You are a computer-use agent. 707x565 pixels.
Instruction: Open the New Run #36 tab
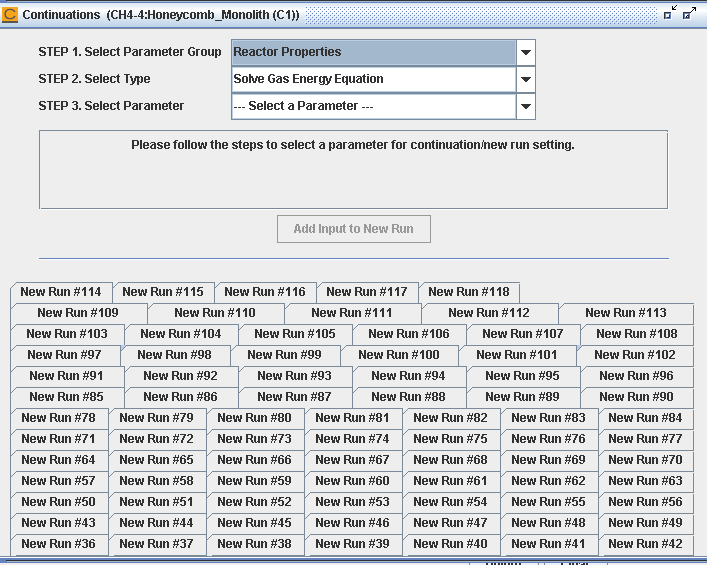pyautogui.click(x=59, y=544)
